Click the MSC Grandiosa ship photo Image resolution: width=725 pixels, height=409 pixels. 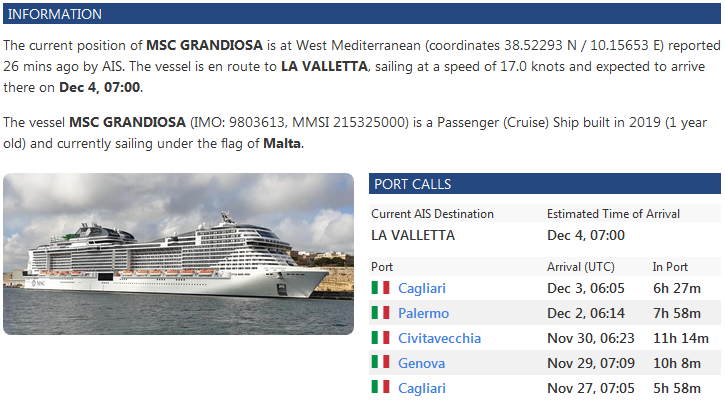pyautogui.click(x=178, y=254)
